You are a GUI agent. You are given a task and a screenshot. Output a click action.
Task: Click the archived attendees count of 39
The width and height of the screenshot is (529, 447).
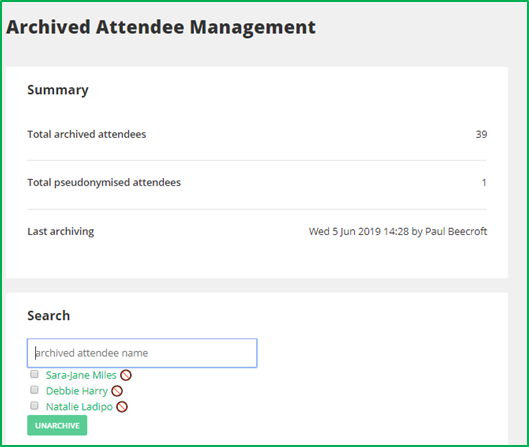click(x=481, y=134)
